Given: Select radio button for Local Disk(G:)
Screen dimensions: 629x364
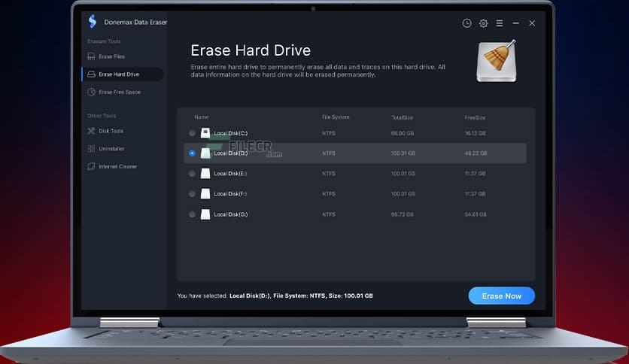Looking at the screenshot, I should tap(192, 214).
